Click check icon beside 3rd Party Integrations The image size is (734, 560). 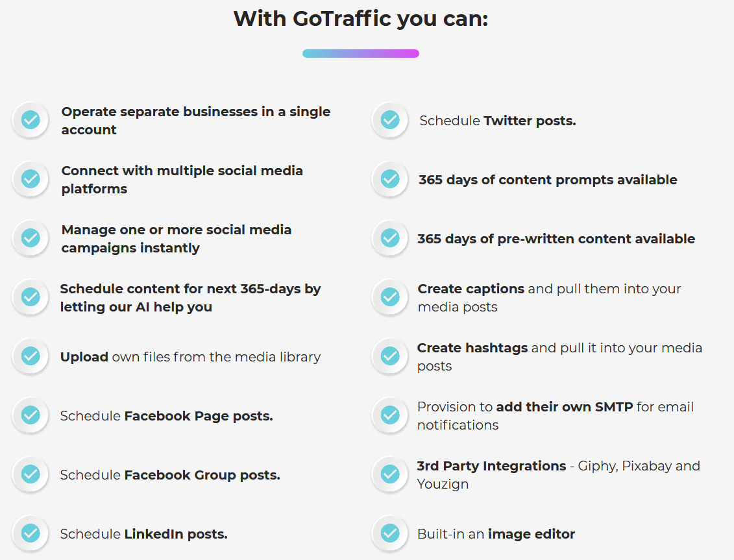click(389, 474)
